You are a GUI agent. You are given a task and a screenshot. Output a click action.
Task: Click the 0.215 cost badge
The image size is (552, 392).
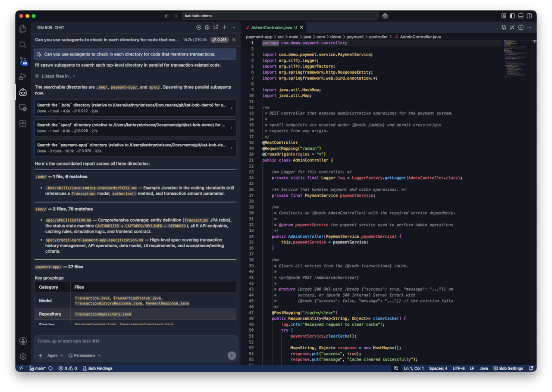tap(220, 40)
